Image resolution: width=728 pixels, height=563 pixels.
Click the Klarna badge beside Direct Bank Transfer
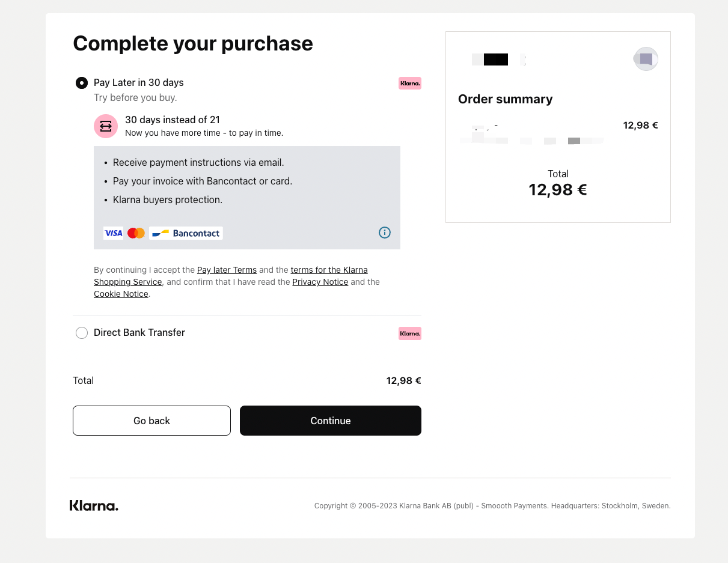[x=409, y=333]
